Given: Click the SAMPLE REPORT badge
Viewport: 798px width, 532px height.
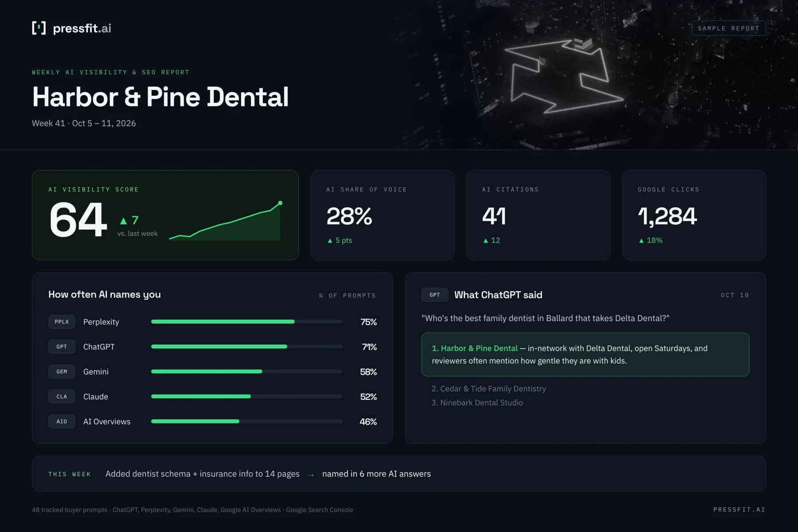Looking at the screenshot, I should tap(728, 28).
